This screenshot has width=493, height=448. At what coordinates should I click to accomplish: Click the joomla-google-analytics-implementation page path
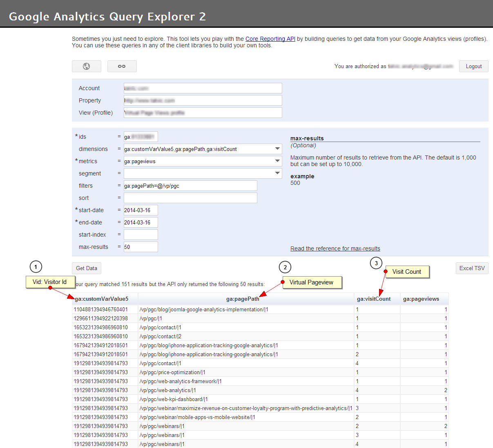pyautogui.click(x=204, y=309)
